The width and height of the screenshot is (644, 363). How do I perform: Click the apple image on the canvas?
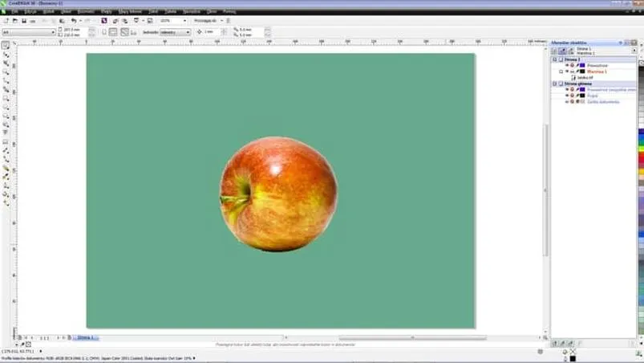click(278, 194)
